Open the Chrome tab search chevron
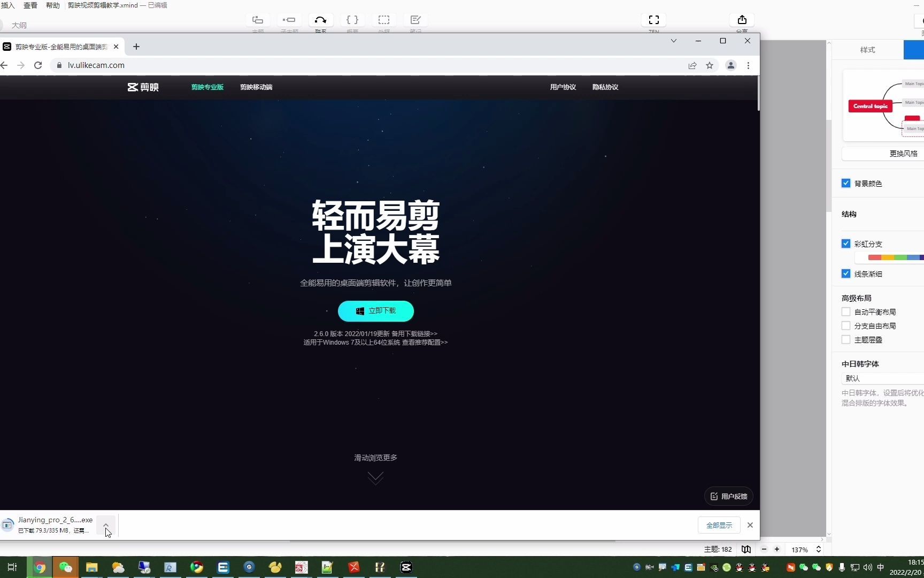The image size is (924, 578). [x=674, y=41]
